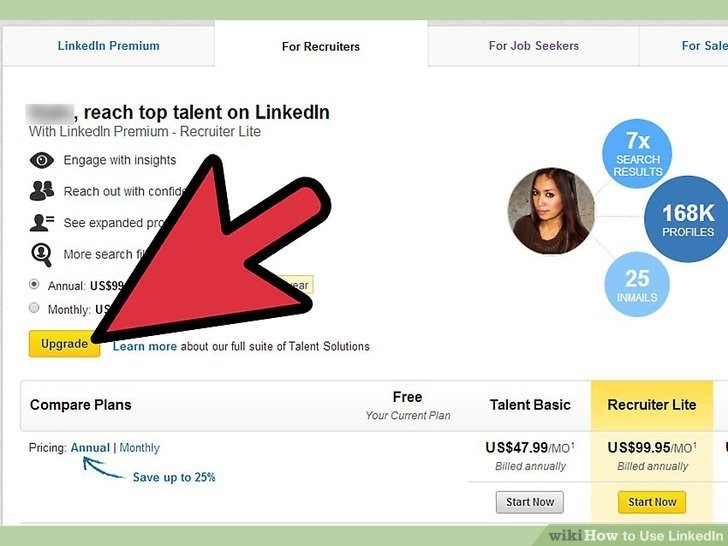Switch pricing to Monthly link
Screen dimensions: 728x546
coord(139,448)
